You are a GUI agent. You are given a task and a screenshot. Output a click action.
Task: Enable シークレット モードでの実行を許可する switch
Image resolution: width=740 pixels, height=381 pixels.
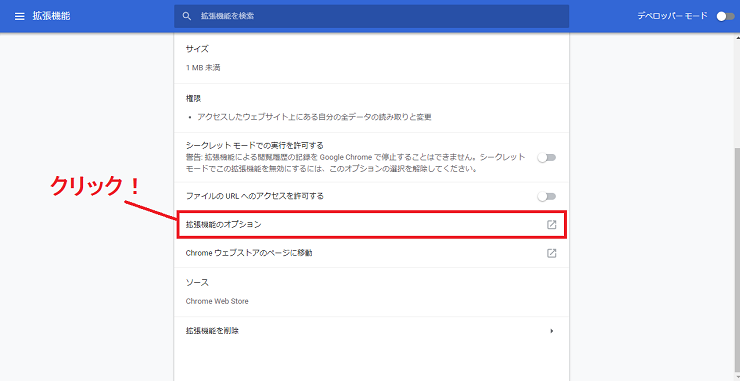pyautogui.click(x=547, y=158)
